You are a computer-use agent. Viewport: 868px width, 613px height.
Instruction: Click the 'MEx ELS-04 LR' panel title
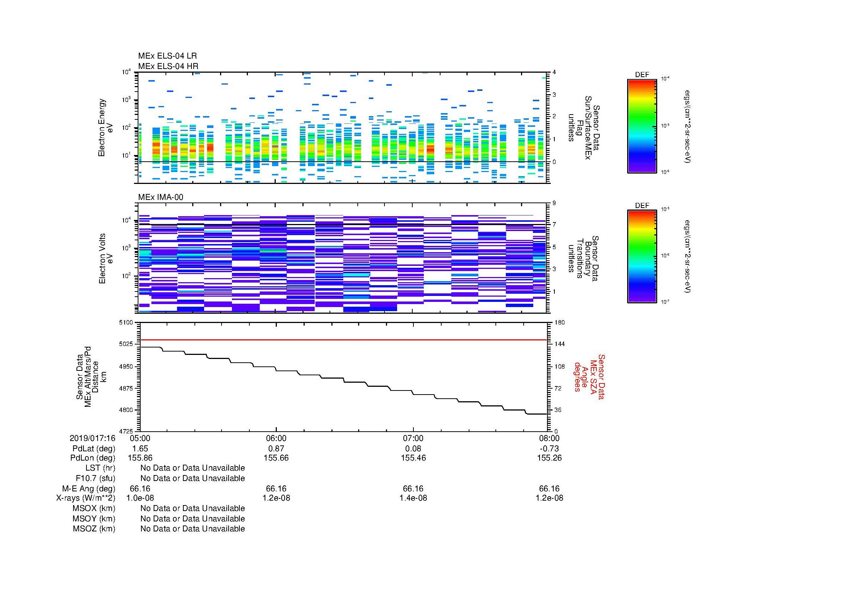167,56
